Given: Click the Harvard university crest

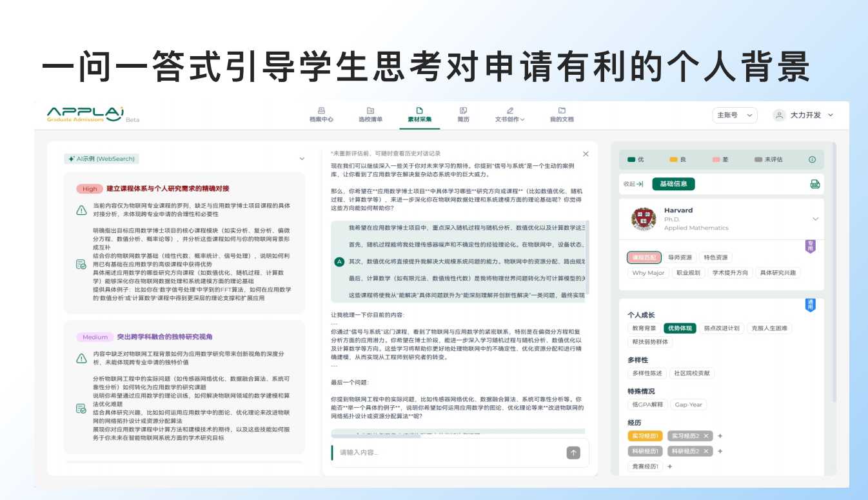Looking at the screenshot, I should tap(644, 219).
